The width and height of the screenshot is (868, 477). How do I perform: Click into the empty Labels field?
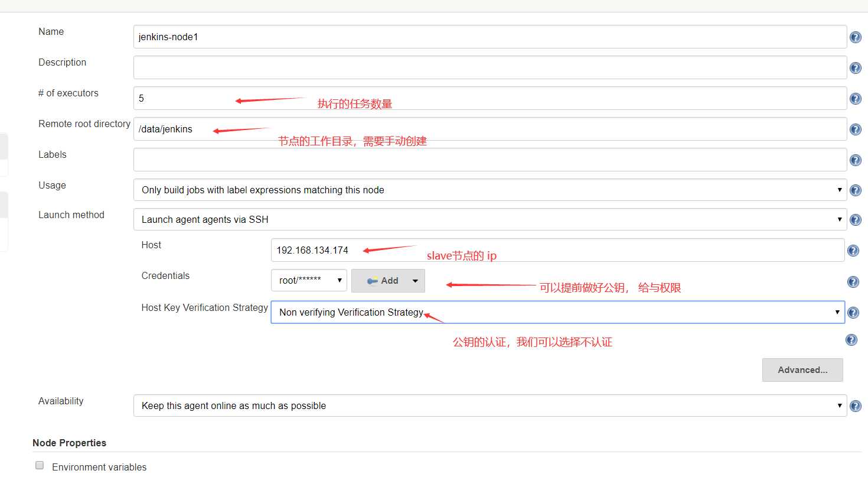490,160
